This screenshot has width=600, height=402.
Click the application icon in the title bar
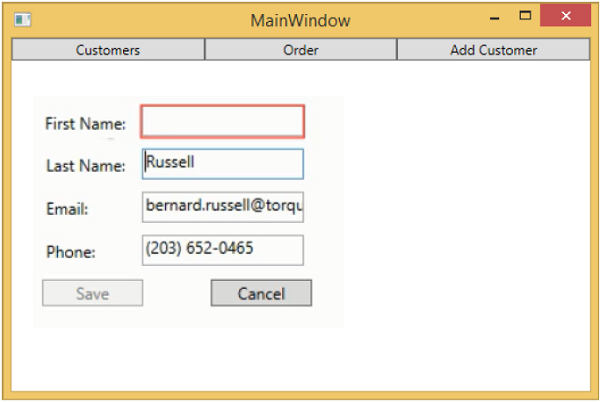[23, 19]
